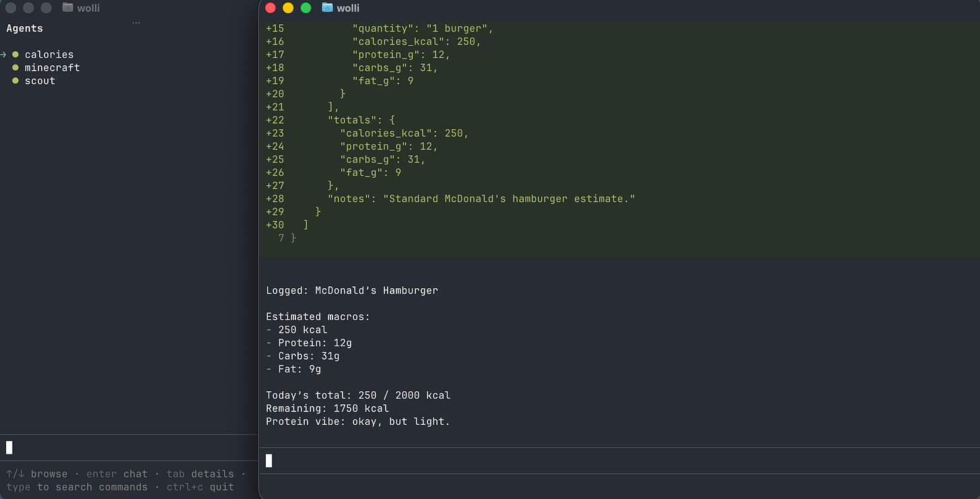Click the minecraft agent status dot

pos(15,67)
